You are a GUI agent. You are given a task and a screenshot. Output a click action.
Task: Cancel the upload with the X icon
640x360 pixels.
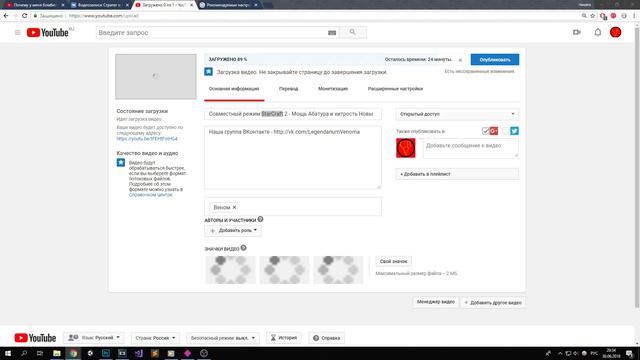pyautogui.click(x=460, y=60)
